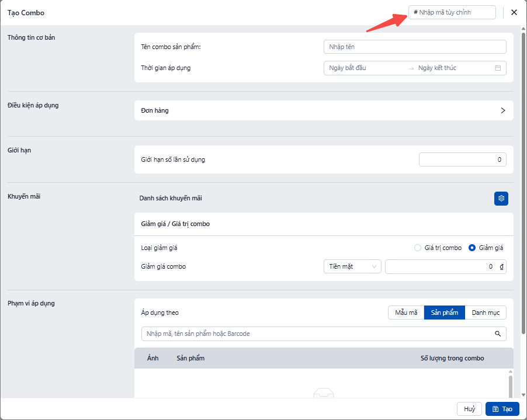Click the Nhập mã tùy chỉnh code field

(x=453, y=12)
